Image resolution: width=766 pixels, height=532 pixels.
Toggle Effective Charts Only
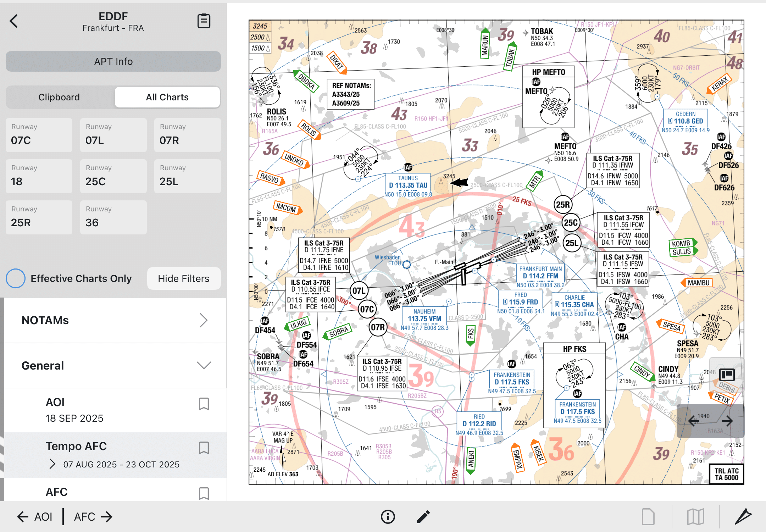tap(16, 278)
